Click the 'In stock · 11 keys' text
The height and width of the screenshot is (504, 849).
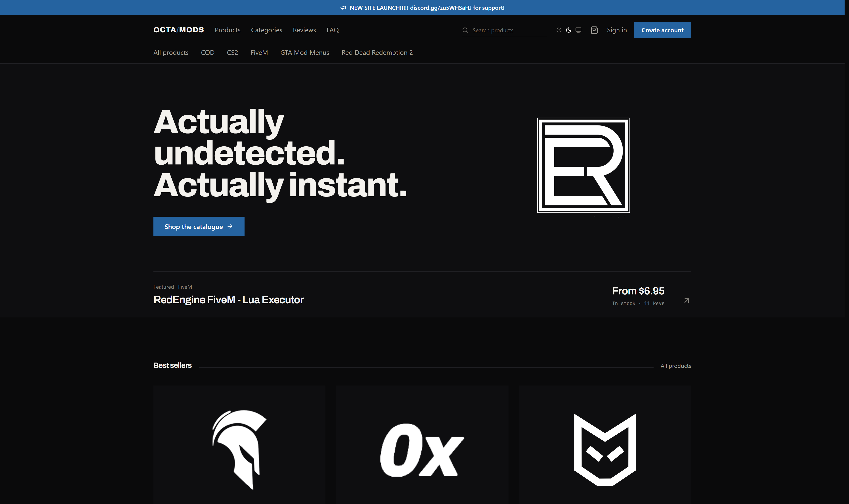click(x=638, y=303)
